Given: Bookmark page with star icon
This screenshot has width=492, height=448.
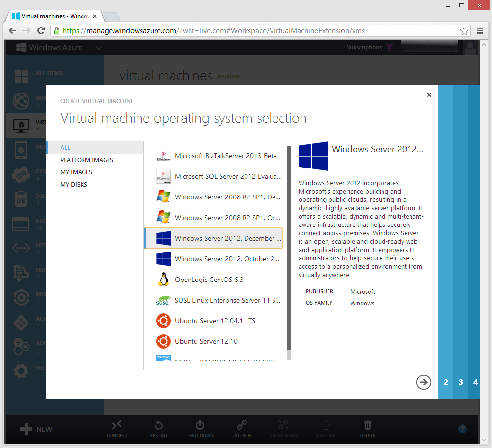Looking at the screenshot, I should [x=464, y=31].
